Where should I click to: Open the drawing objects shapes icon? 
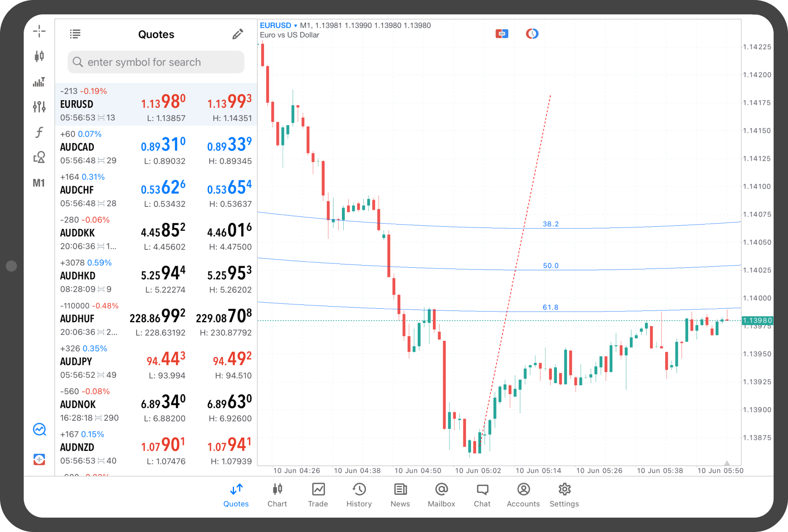coord(39,157)
